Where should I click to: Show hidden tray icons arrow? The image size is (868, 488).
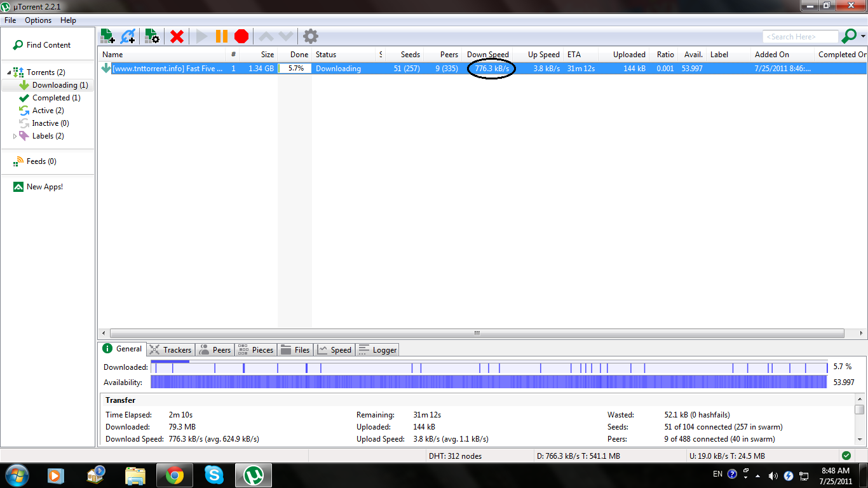click(757, 475)
